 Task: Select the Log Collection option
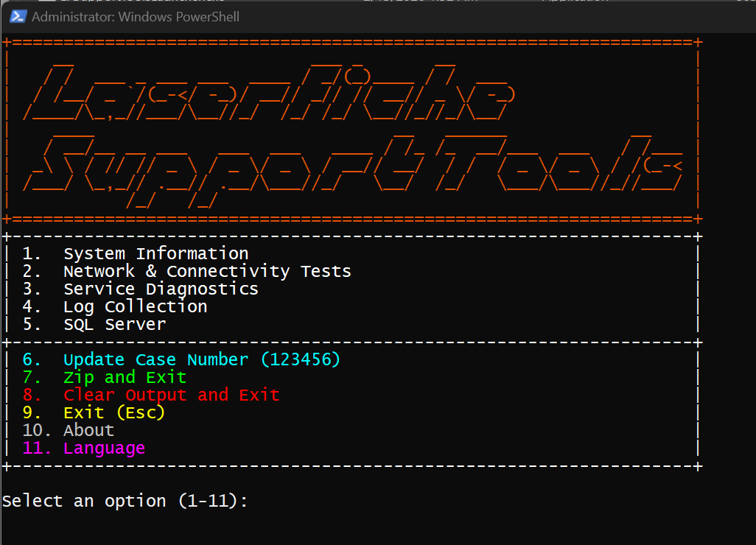coord(135,307)
